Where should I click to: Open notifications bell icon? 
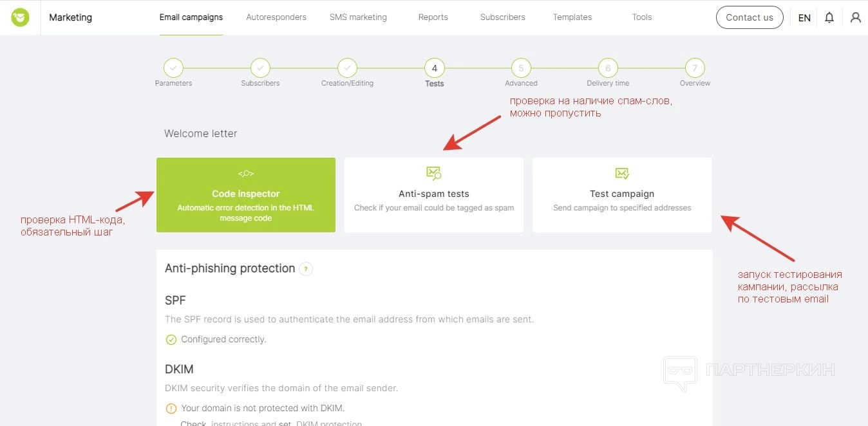(x=829, y=17)
